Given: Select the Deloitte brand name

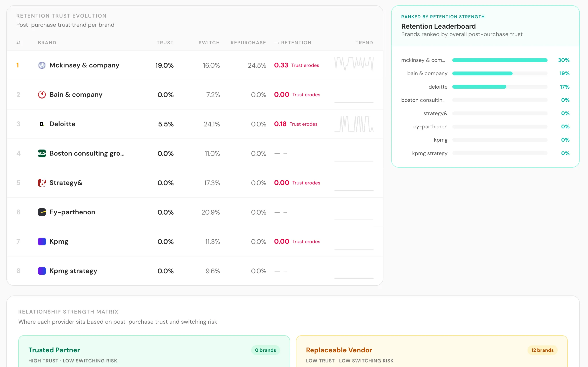Looking at the screenshot, I should click(x=62, y=124).
